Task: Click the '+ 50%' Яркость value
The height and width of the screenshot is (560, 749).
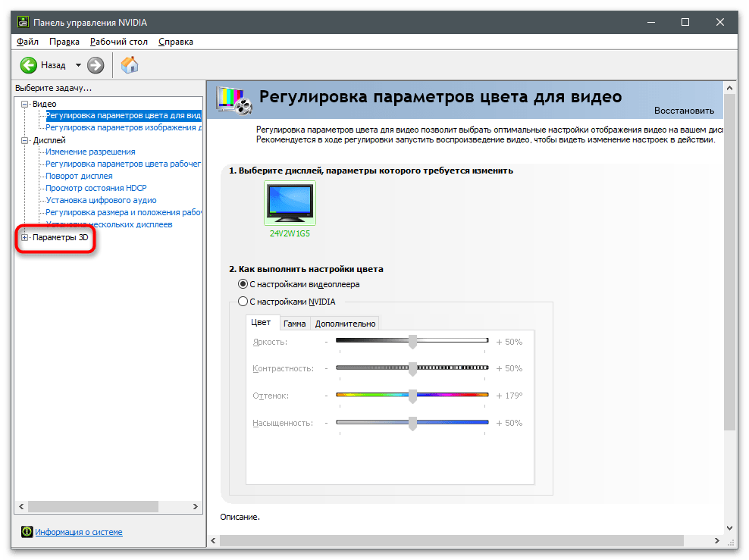Action: pos(509,342)
